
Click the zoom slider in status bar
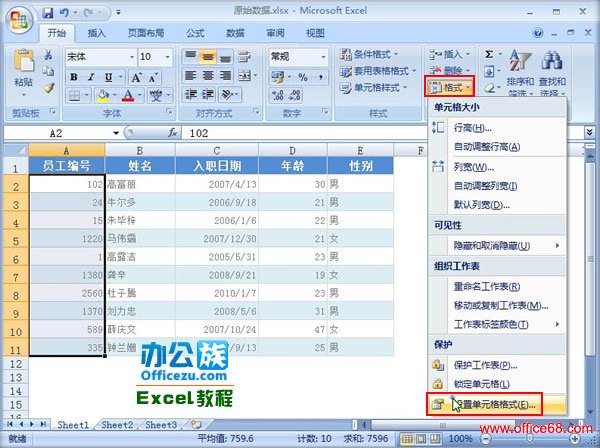(x=530, y=438)
